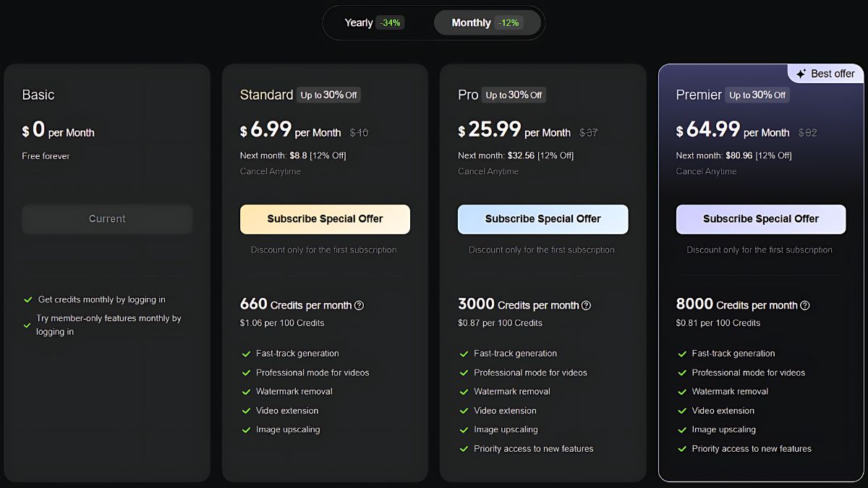868x488 pixels.
Task: Click the Best offer badge on Premier
Action: click(825, 74)
